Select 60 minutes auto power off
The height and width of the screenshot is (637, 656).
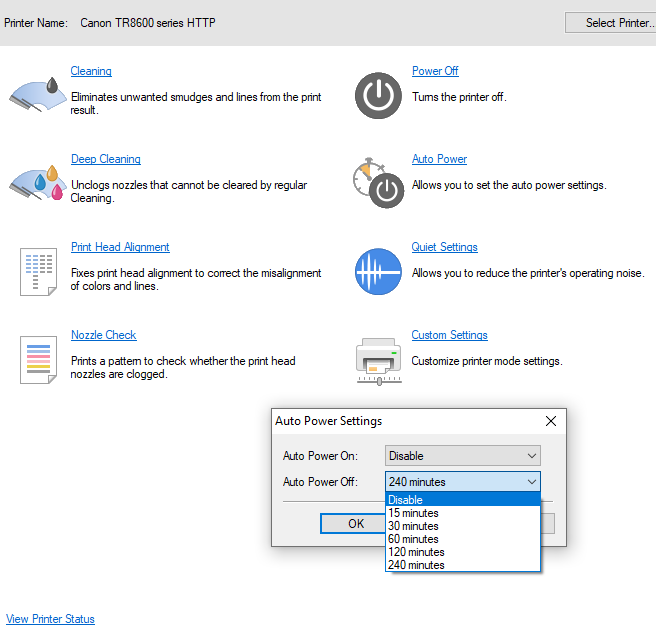point(462,539)
